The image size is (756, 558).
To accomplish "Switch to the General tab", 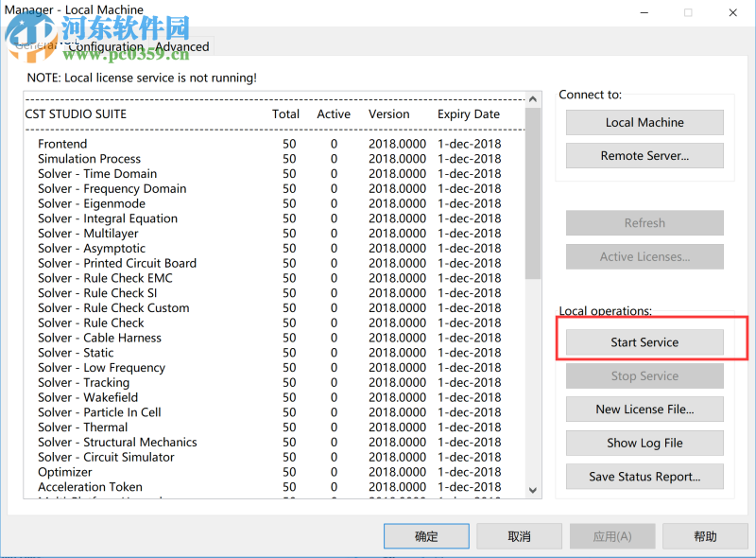I will [x=36, y=45].
